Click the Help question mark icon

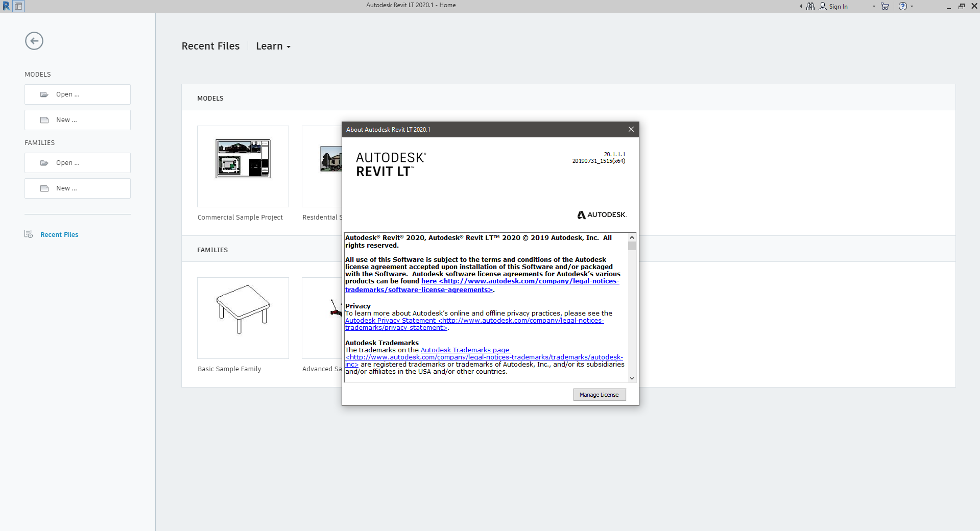coord(903,6)
